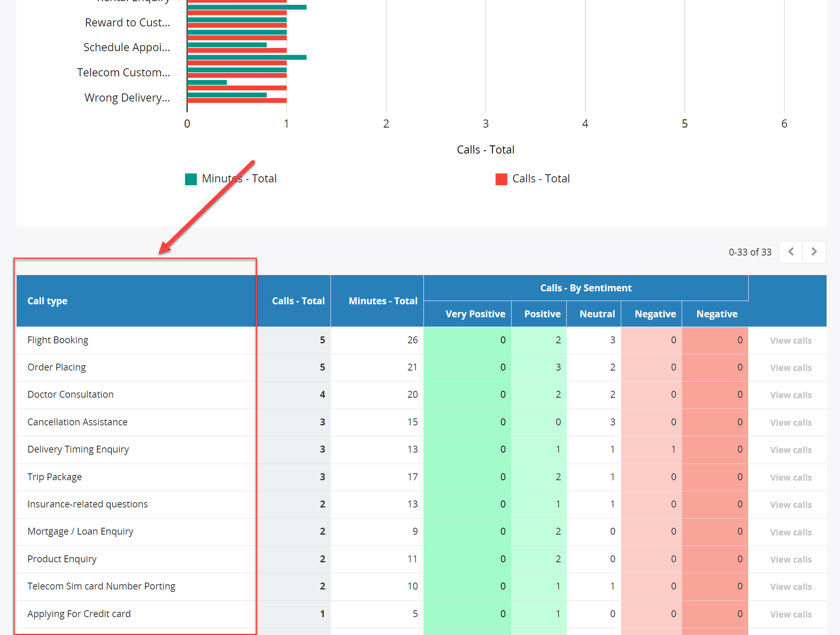
Task: View calls for Doctor Consultation
Action: (791, 395)
